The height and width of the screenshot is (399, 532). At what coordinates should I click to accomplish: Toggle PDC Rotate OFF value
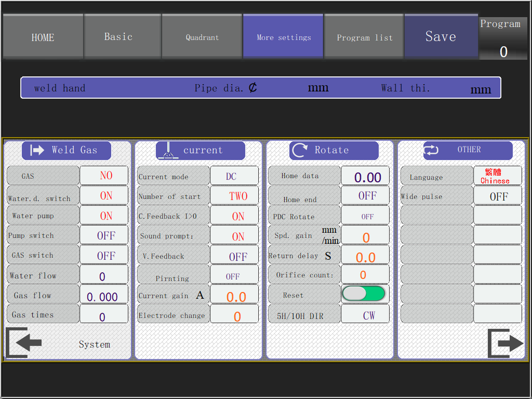(365, 216)
